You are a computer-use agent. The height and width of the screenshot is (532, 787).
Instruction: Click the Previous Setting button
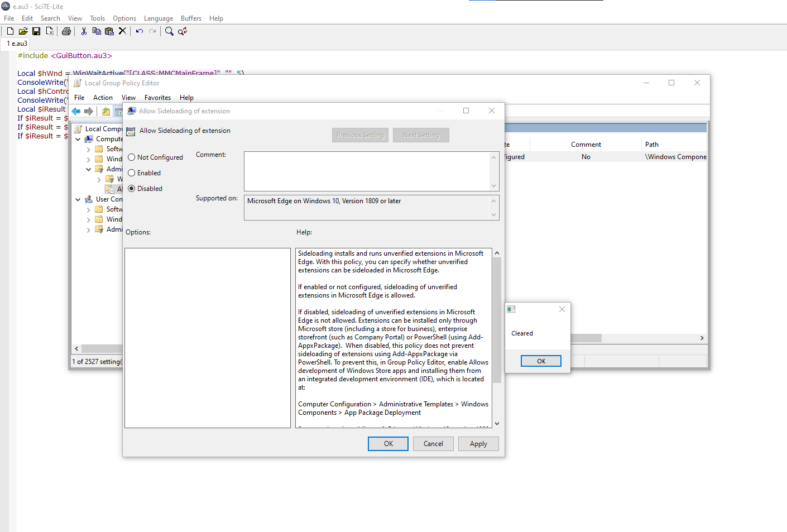click(360, 135)
